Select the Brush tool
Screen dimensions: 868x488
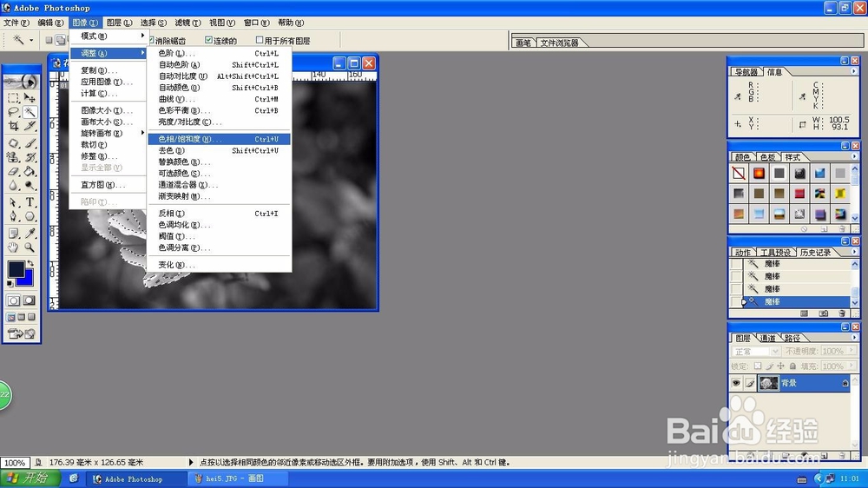tap(30, 143)
